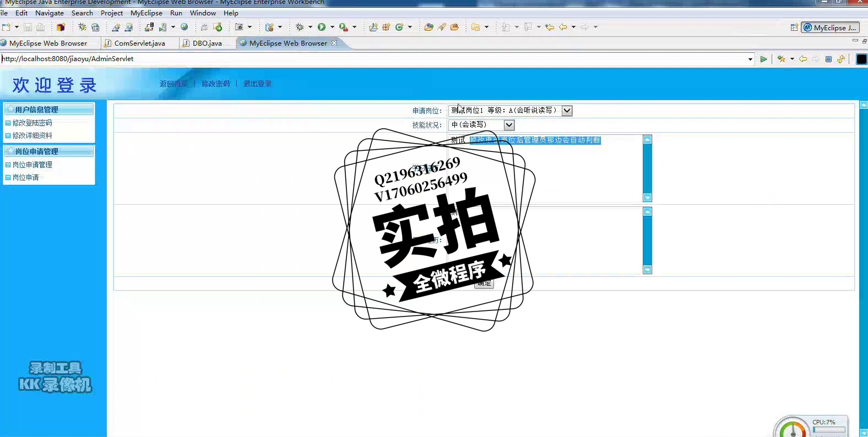The image size is (868, 437).
Task: Click the browser Refresh icon
Action: [841, 59]
